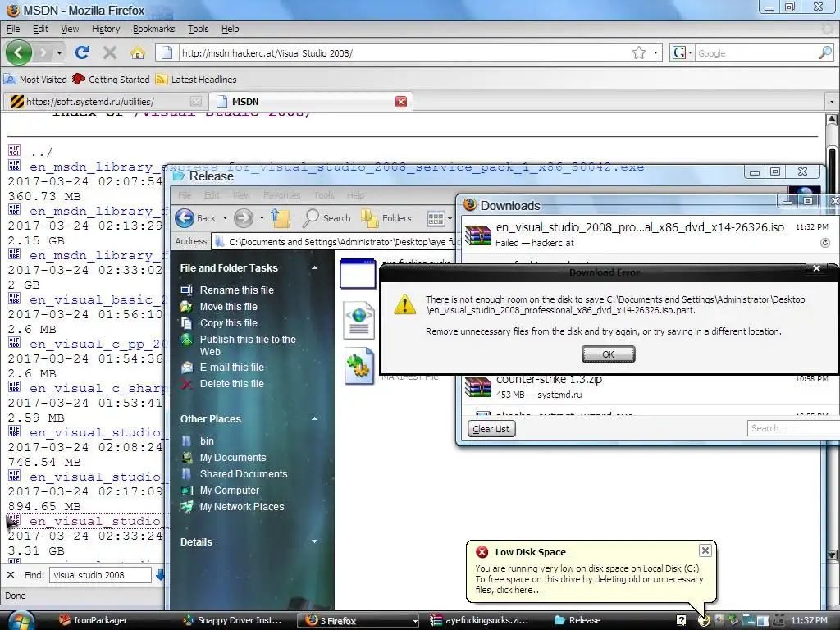Click the Google search field
This screenshot has height=630, width=840.
(756, 52)
